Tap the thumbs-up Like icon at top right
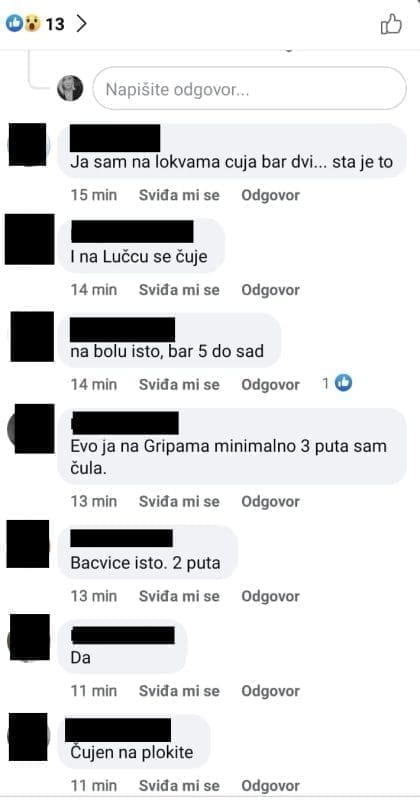The image size is (420, 800). (x=391, y=24)
